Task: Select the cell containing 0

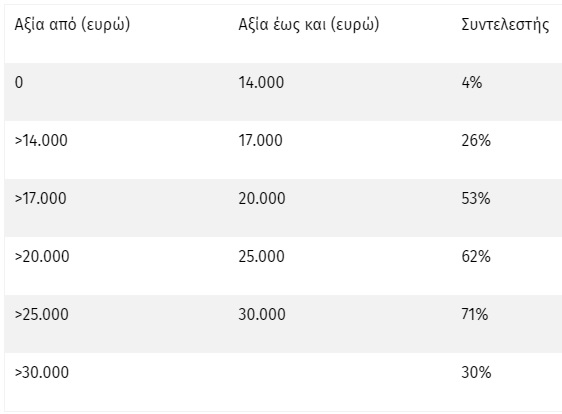Action: click(x=19, y=82)
